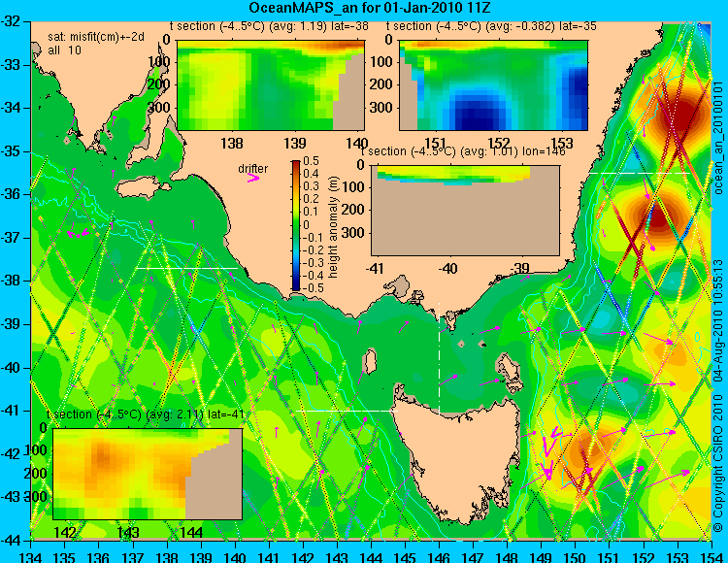The height and width of the screenshot is (563, 728).
Task: Click the section title with 'avg: 1.01'
Action: pos(463,151)
